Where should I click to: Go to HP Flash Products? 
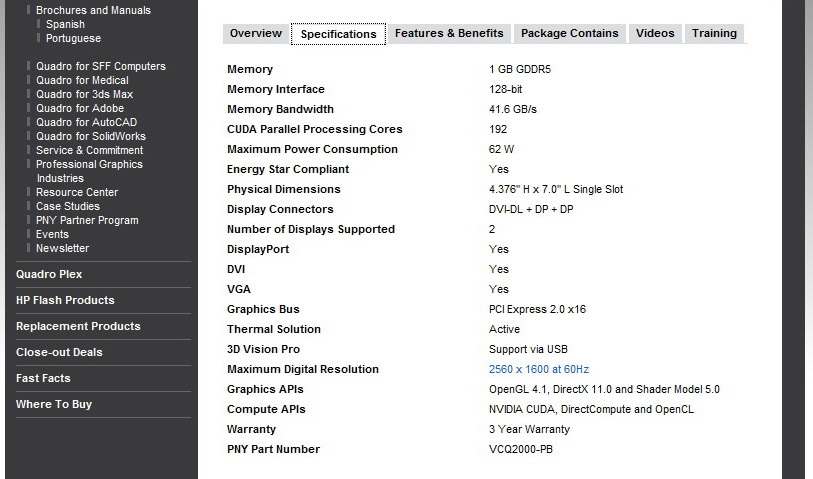[x=65, y=300]
